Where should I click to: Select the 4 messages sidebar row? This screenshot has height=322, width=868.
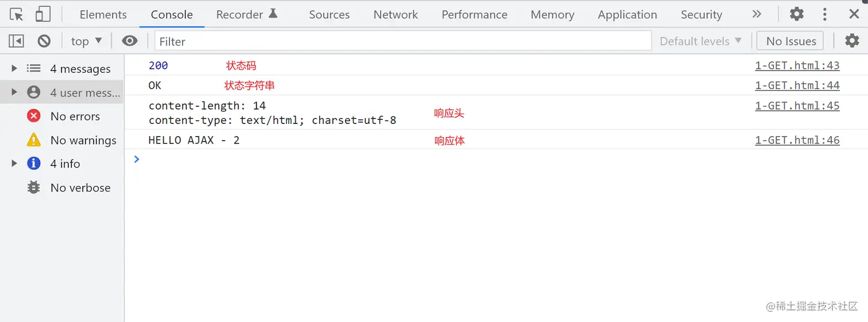pyautogui.click(x=62, y=68)
